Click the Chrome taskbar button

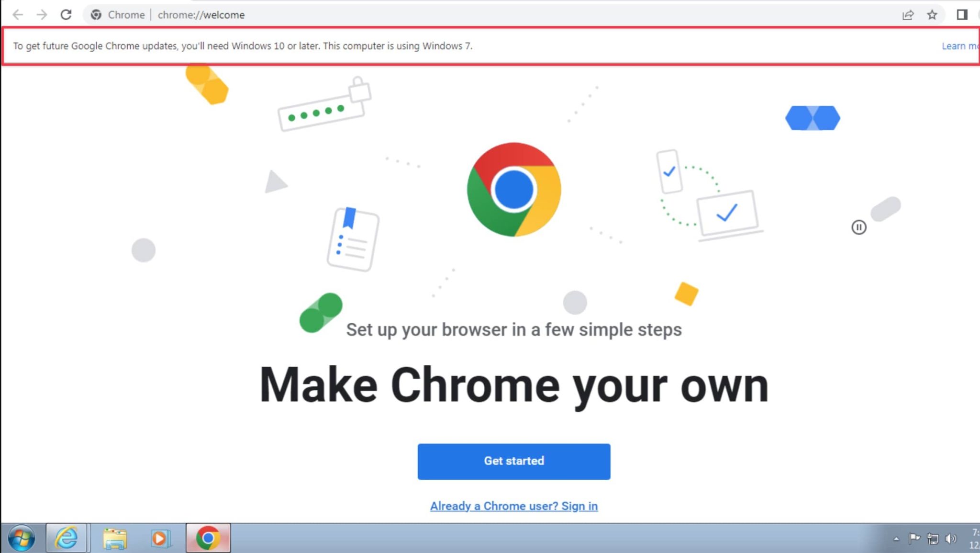208,538
